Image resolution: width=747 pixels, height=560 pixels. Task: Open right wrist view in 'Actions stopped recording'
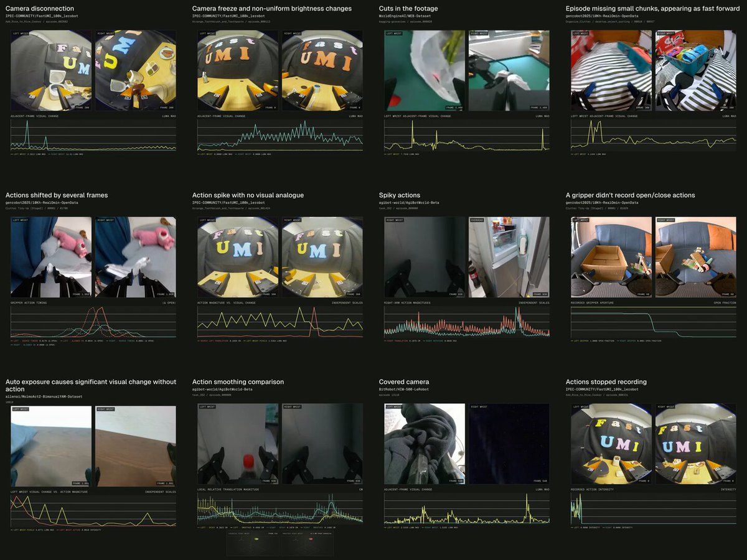(x=696, y=444)
